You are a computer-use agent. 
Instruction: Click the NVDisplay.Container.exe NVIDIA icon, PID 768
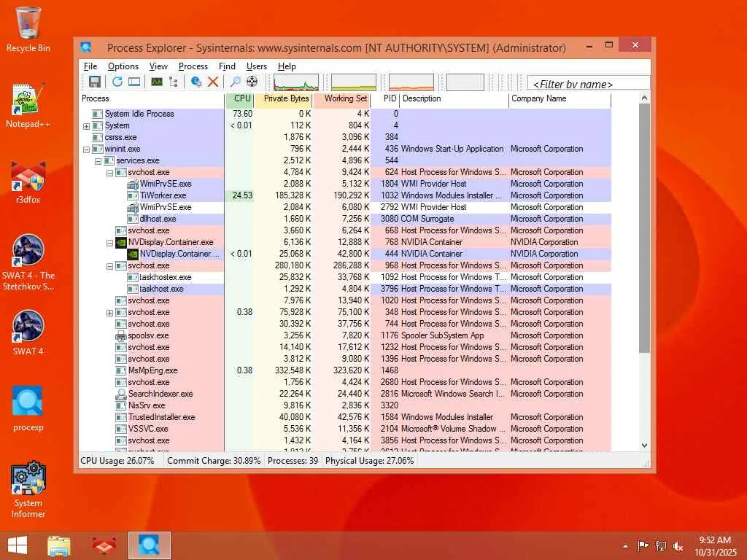tap(121, 242)
